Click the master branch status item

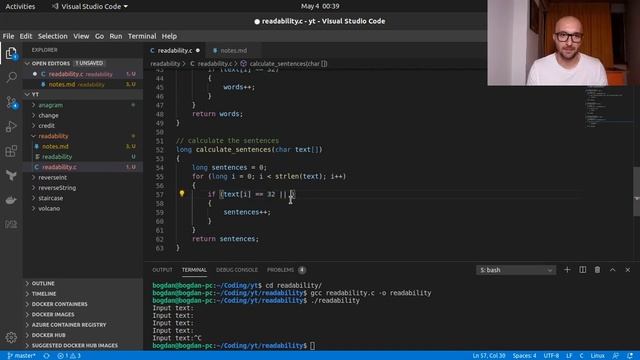coord(21,356)
